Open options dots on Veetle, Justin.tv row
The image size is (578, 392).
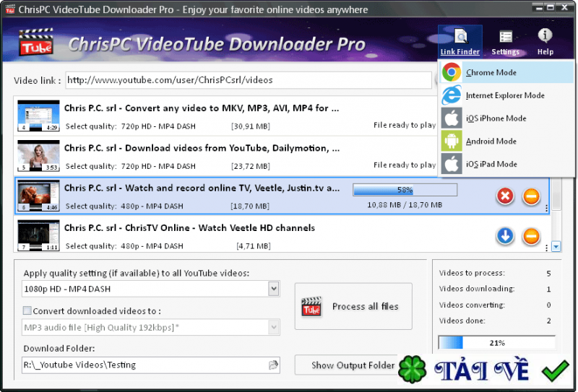546,208
